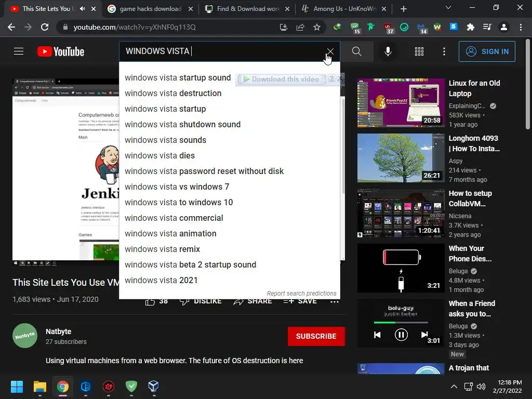
Task: Click the Download this video button
Action: tap(282, 79)
